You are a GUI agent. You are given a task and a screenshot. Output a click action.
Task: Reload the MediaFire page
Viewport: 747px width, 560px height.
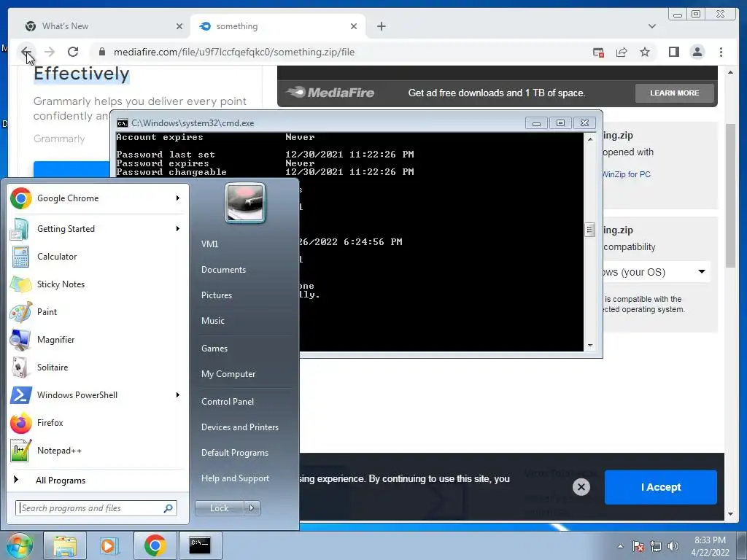pos(73,52)
